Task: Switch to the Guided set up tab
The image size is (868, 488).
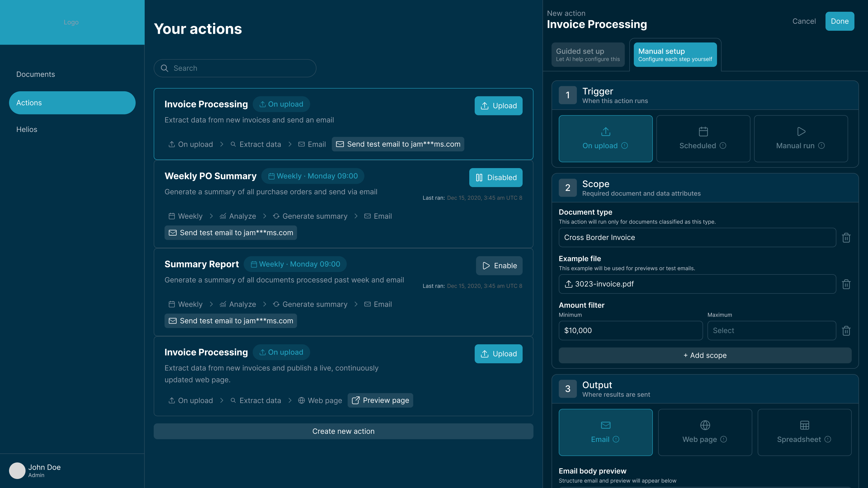Action: [588, 55]
